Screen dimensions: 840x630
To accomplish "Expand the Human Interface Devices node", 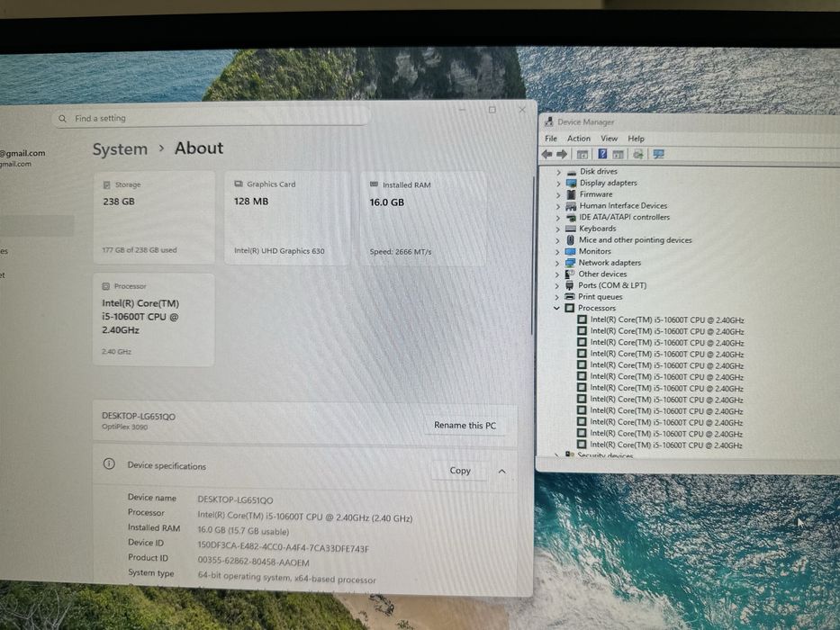I will [x=558, y=206].
